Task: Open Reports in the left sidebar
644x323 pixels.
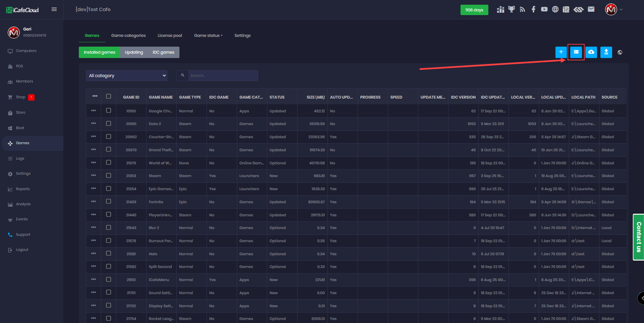Action: (23, 189)
